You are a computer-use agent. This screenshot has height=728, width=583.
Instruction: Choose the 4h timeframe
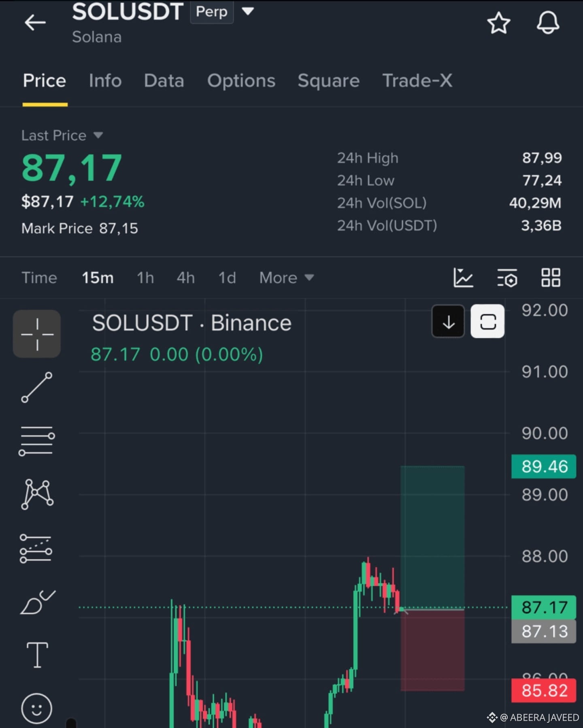click(x=186, y=278)
